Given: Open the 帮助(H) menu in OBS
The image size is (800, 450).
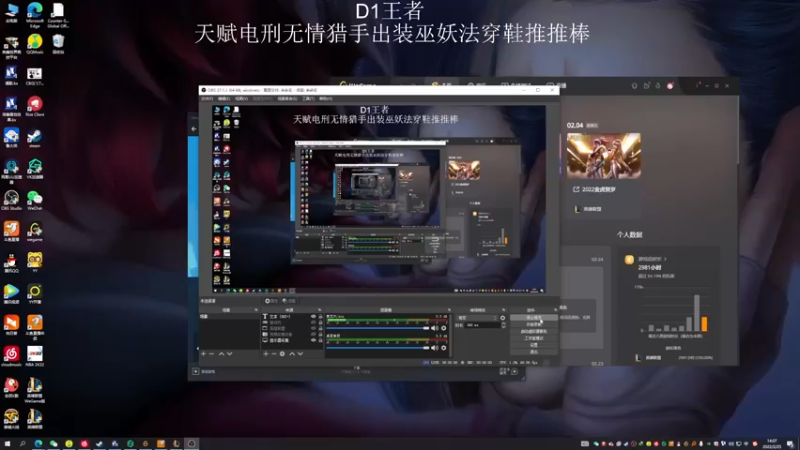Looking at the screenshot, I should pos(326,98).
